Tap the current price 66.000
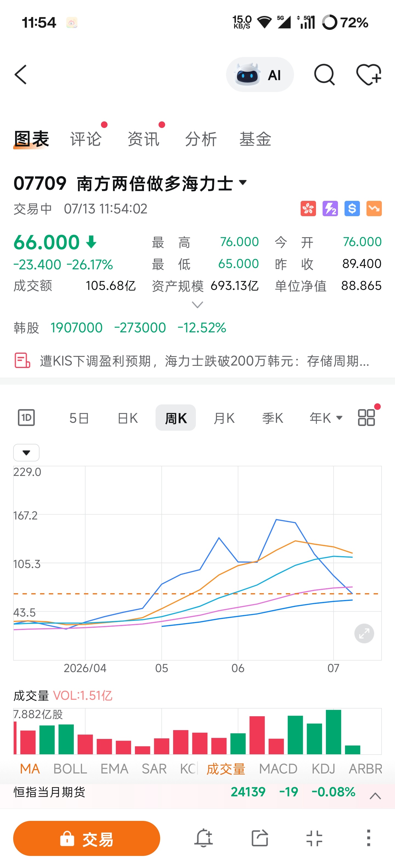395x868 pixels. pos(47,242)
